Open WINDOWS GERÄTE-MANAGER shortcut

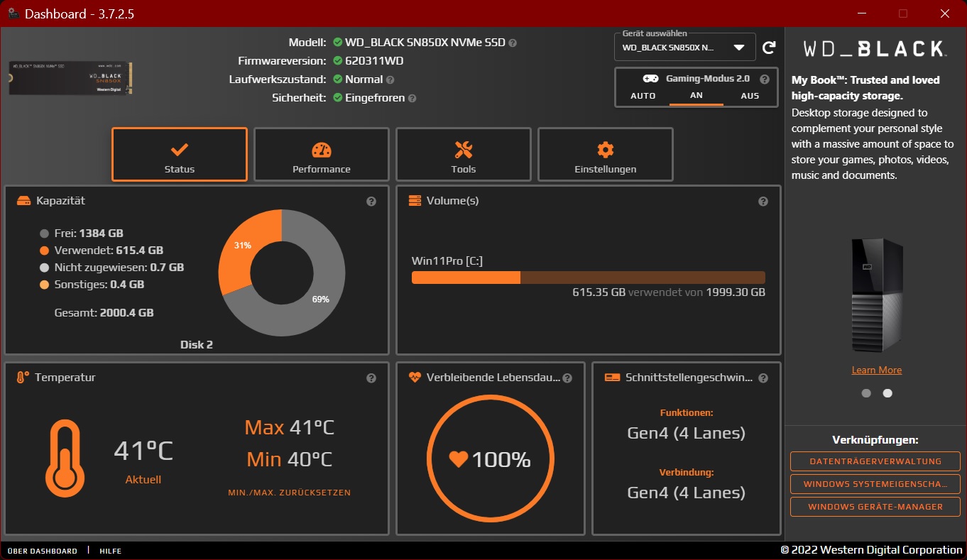pyautogui.click(x=875, y=507)
